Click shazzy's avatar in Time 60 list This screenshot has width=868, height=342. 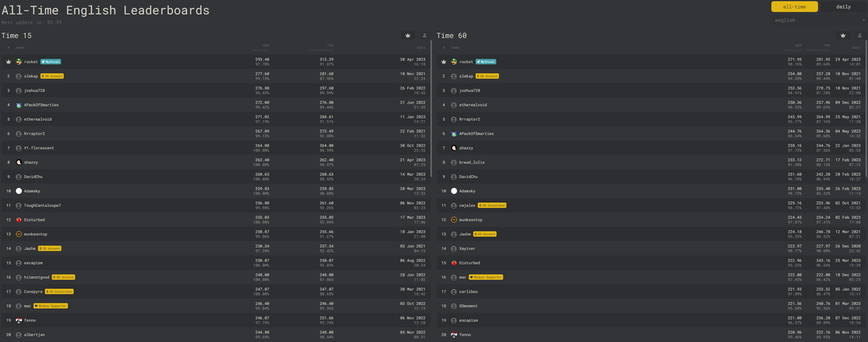(454, 148)
